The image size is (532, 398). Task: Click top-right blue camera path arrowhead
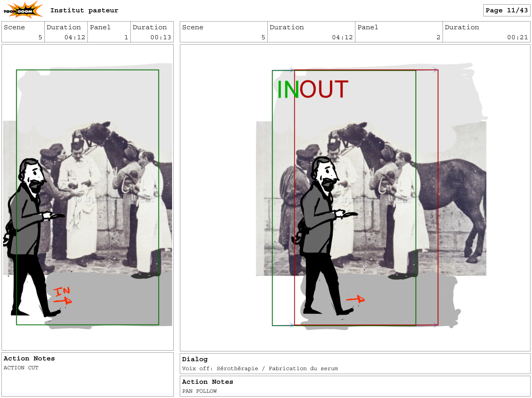435,70
